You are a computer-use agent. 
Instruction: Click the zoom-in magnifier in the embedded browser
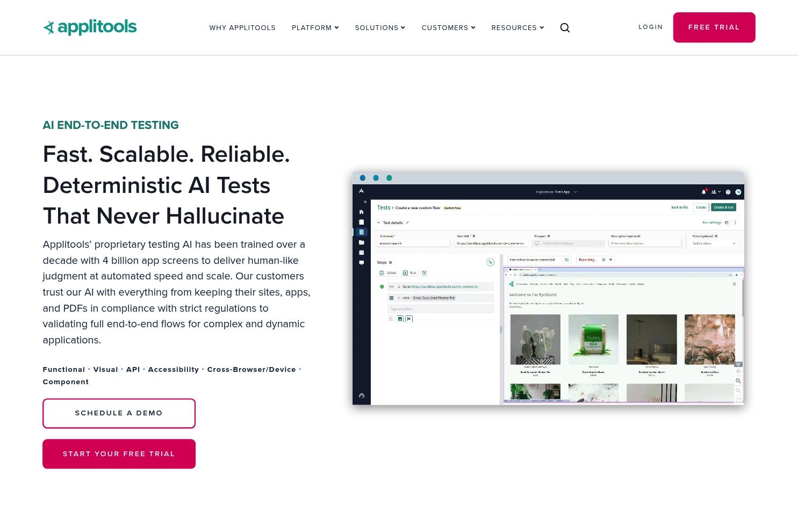pyautogui.click(x=738, y=381)
